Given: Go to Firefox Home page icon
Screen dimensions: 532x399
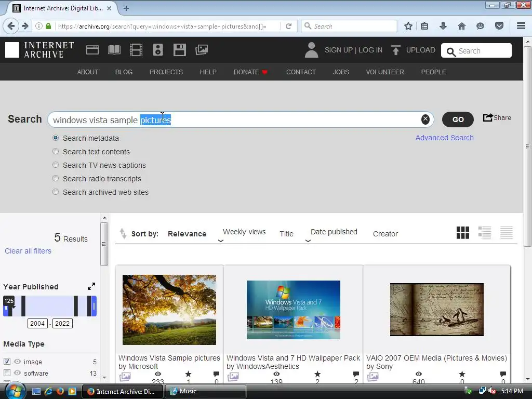Looking at the screenshot, I should pyautogui.click(x=462, y=26).
